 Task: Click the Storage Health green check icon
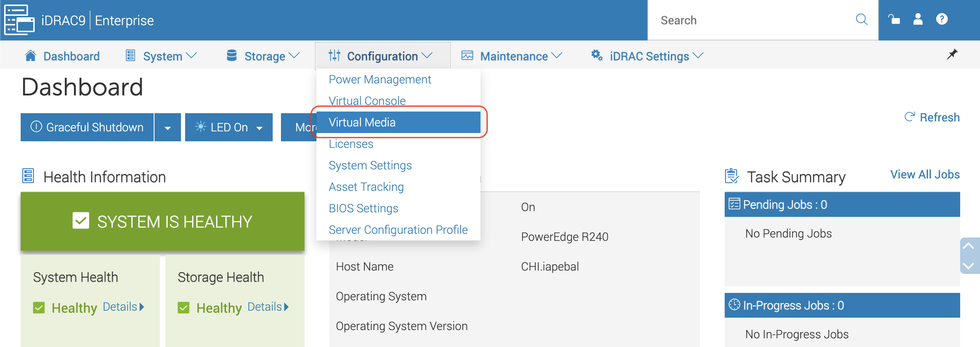point(183,308)
